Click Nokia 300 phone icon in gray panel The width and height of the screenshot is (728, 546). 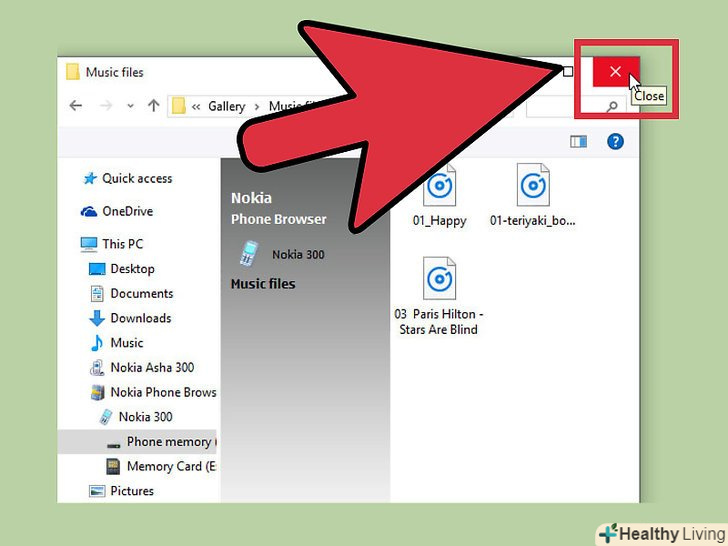click(249, 254)
